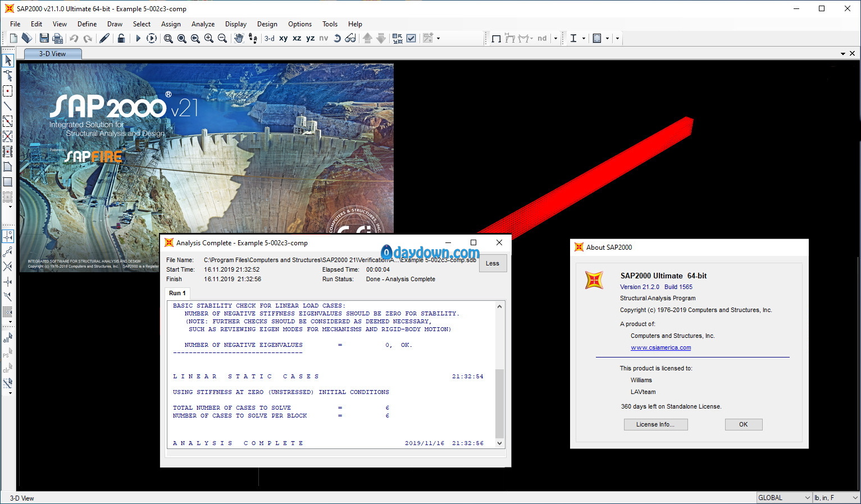Select Draw Rectangular Area tool
The image size is (861, 504).
[x=8, y=182]
